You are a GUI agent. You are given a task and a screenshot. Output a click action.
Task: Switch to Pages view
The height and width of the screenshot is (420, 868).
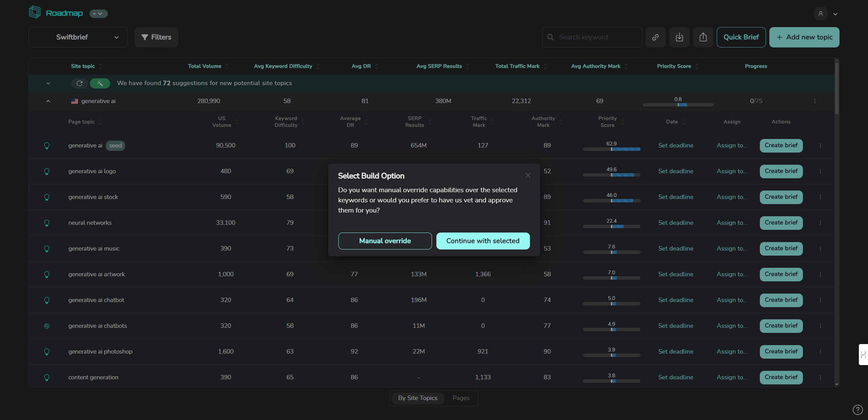click(461, 398)
